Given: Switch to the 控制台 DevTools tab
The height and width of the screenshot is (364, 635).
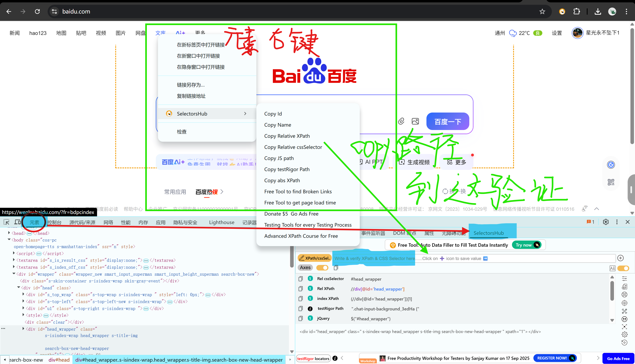Looking at the screenshot, I should (54, 222).
